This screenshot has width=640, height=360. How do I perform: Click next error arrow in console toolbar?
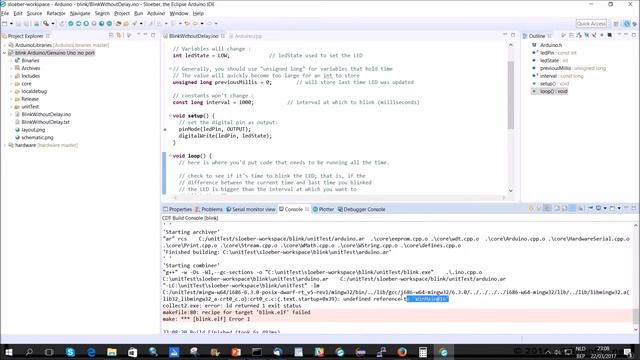pos(531,209)
